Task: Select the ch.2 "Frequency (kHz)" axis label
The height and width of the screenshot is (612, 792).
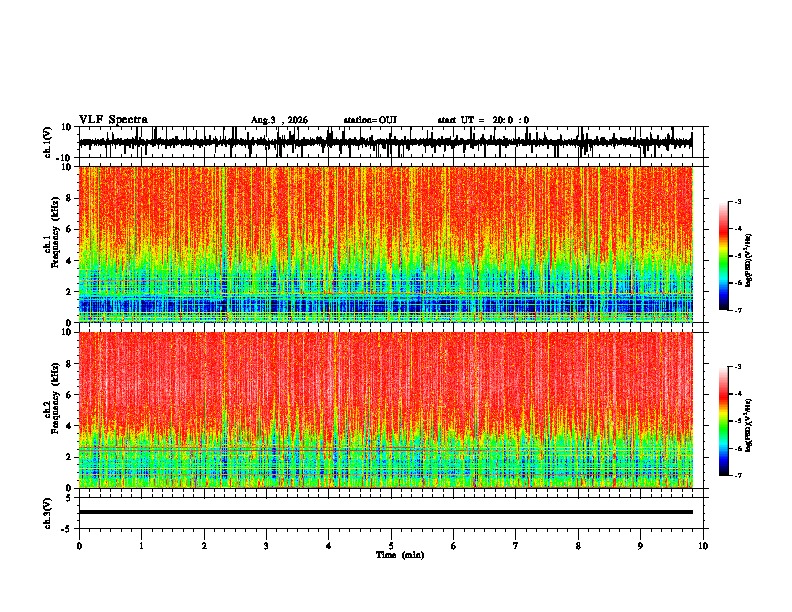Action: 55,398
